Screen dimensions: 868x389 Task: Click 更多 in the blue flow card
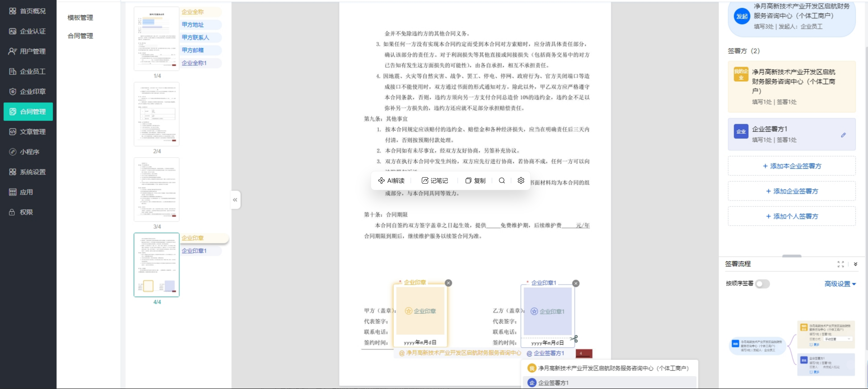pos(814,372)
